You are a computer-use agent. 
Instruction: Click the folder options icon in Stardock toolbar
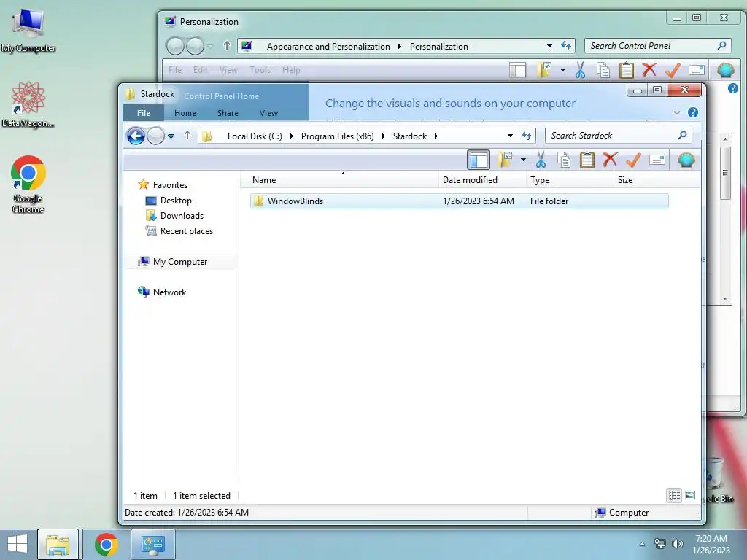point(505,160)
